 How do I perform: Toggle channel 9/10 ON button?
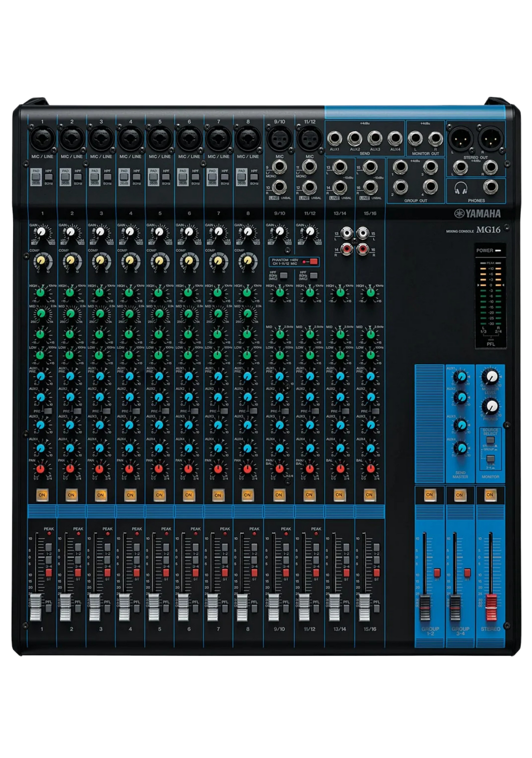278,494
